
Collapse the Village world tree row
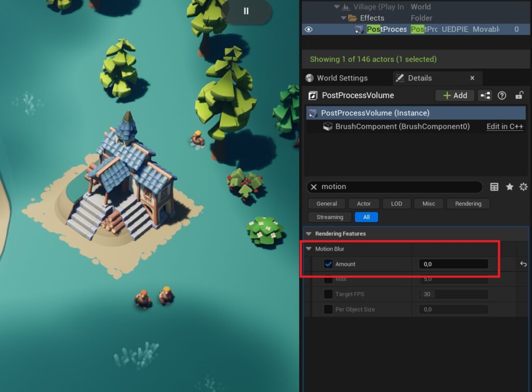(x=337, y=7)
